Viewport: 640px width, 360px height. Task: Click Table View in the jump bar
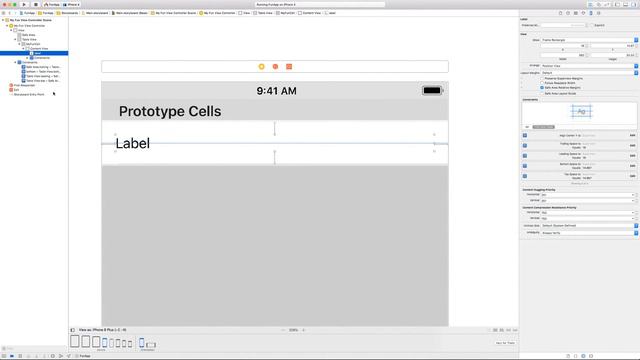263,13
